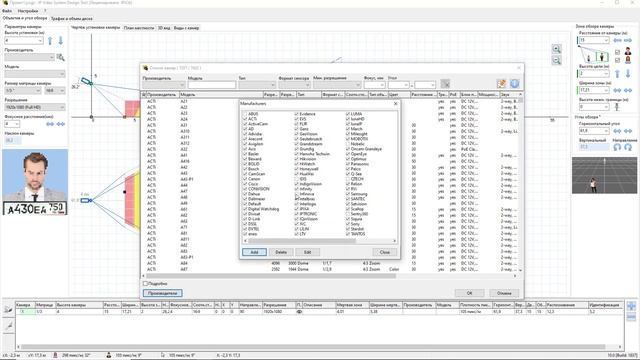Click the blue info icon in camera dialog

point(514,83)
